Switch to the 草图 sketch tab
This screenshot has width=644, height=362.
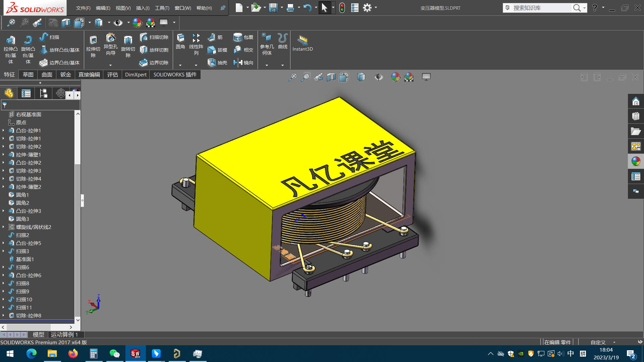pos(28,74)
